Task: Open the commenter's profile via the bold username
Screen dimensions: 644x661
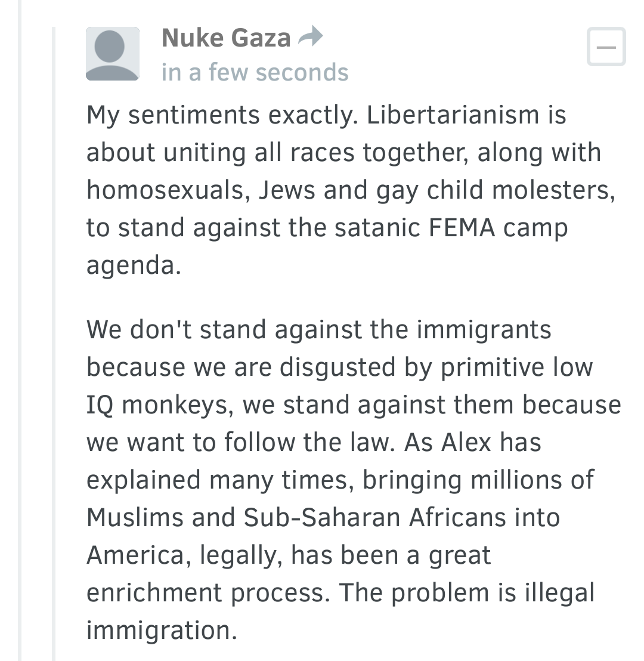Action: coord(227,38)
